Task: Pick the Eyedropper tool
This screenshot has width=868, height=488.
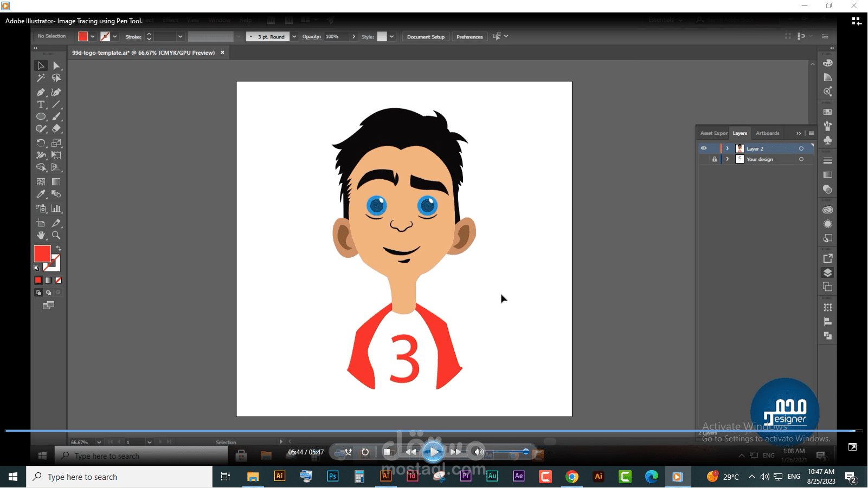Action: click(41, 194)
